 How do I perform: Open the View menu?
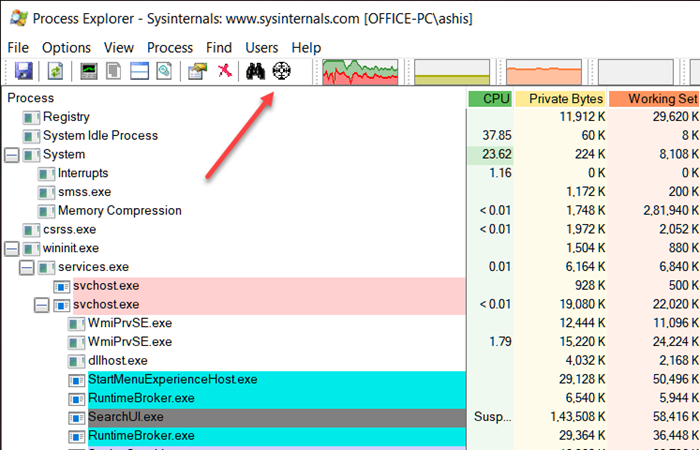tap(119, 47)
